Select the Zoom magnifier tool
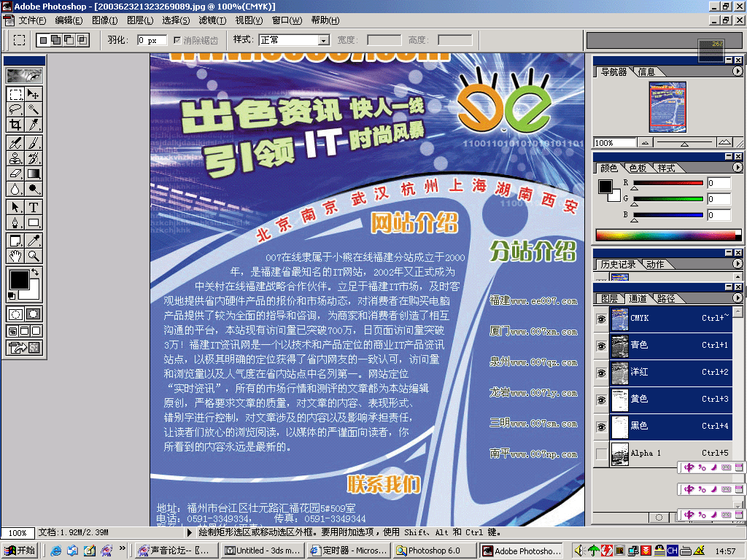This screenshot has height=560, width=747. click(x=34, y=256)
